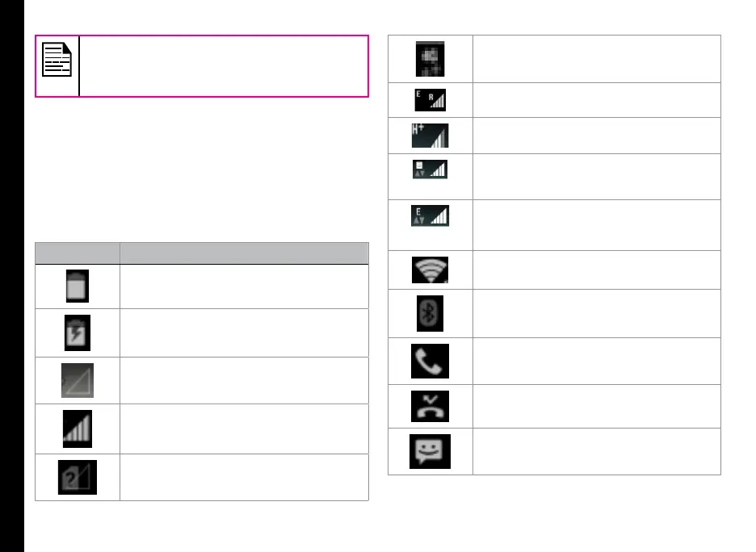Click the full signal strength bars icon
This screenshot has height=552, width=756.
coord(78,429)
